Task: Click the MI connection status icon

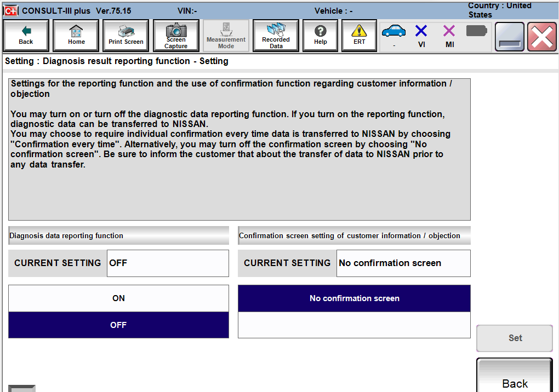Action: pyautogui.click(x=449, y=33)
